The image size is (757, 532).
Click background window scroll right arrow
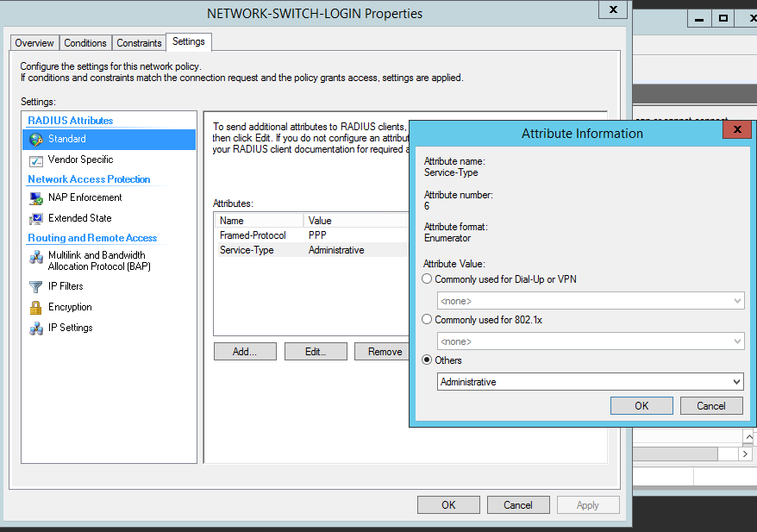coord(745,454)
